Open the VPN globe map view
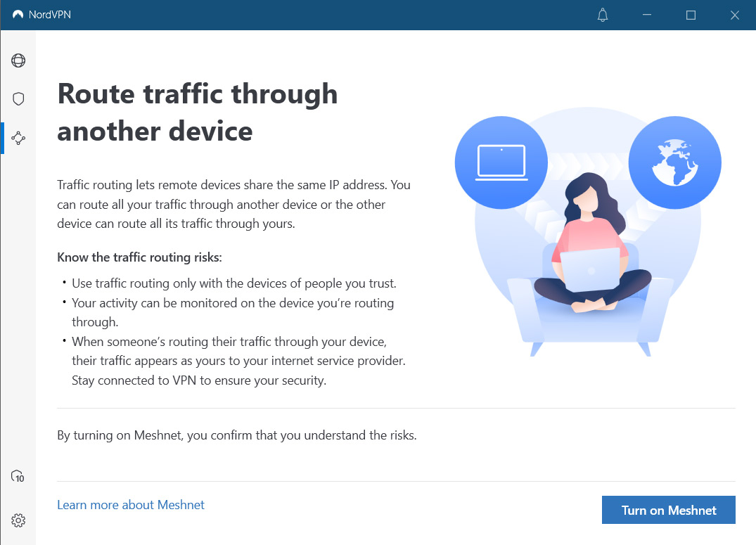The width and height of the screenshot is (756, 545). [x=18, y=60]
